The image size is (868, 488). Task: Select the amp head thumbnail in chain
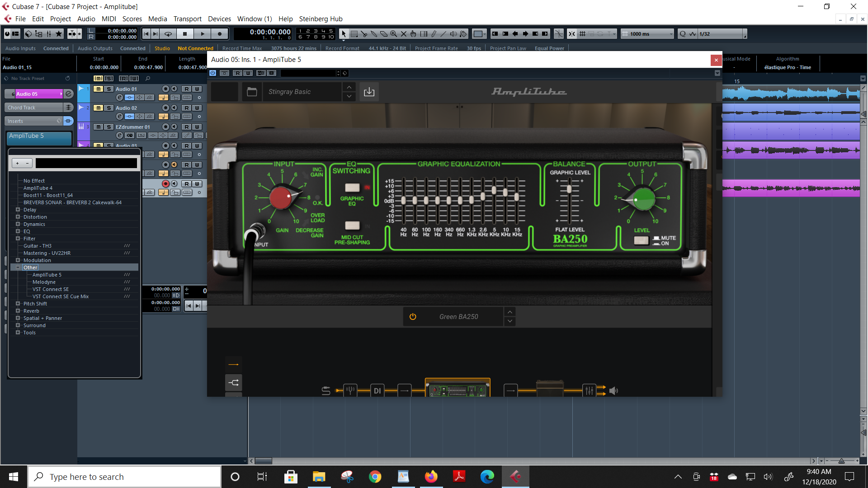click(458, 388)
